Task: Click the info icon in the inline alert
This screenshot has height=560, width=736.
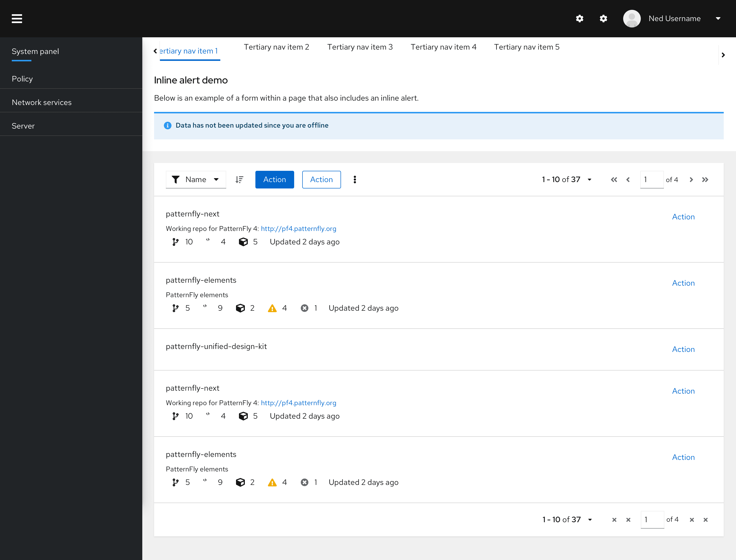Action: tap(168, 125)
